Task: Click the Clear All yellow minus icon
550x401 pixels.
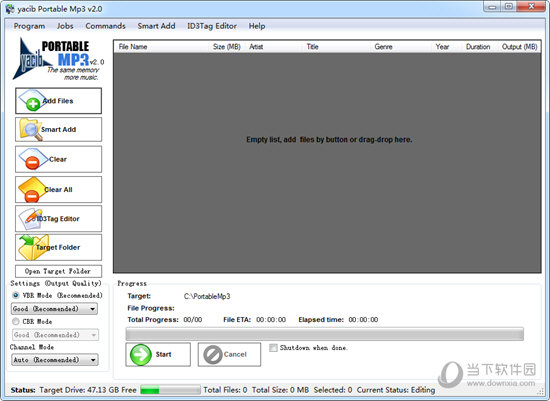Action: (x=32, y=190)
